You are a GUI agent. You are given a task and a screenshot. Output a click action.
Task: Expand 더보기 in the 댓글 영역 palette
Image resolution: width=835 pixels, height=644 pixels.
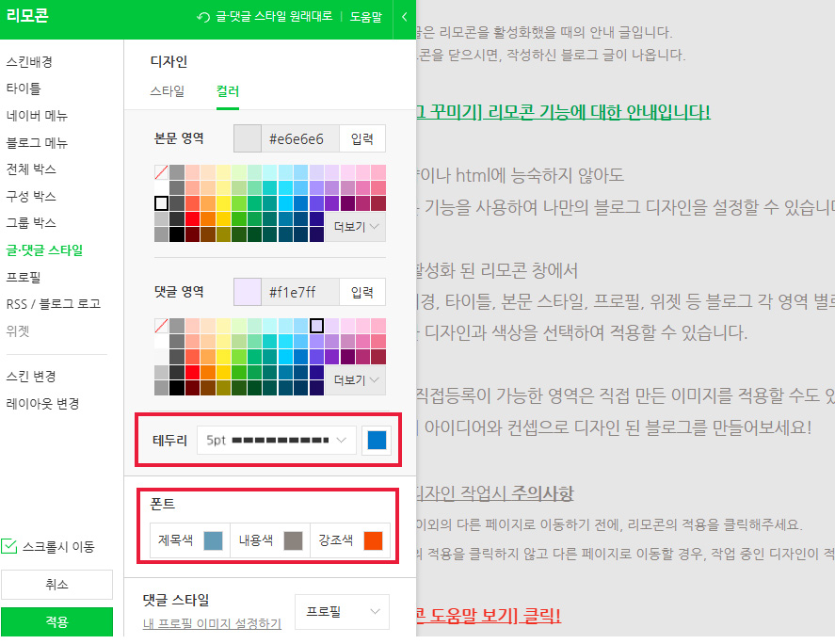point(355,379)
